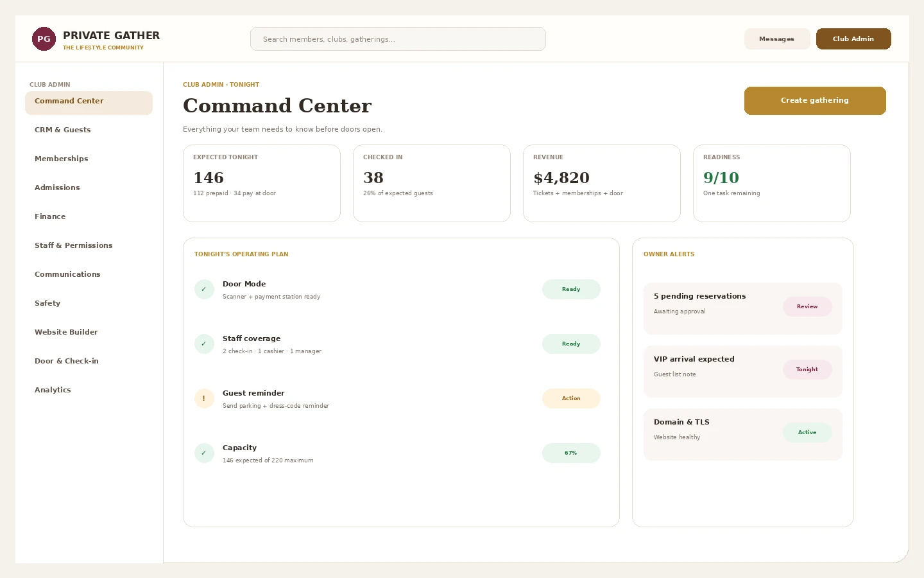Click the PG logo badge
Viewport: 924px width, 578px height.
[44, 39]
